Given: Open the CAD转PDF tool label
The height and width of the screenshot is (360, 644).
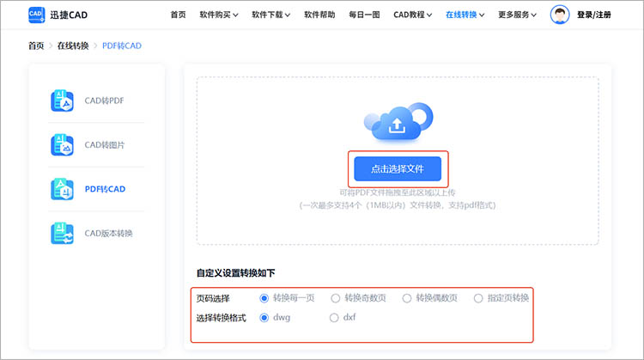Looking at the screenshot, I should click(104, 101).
